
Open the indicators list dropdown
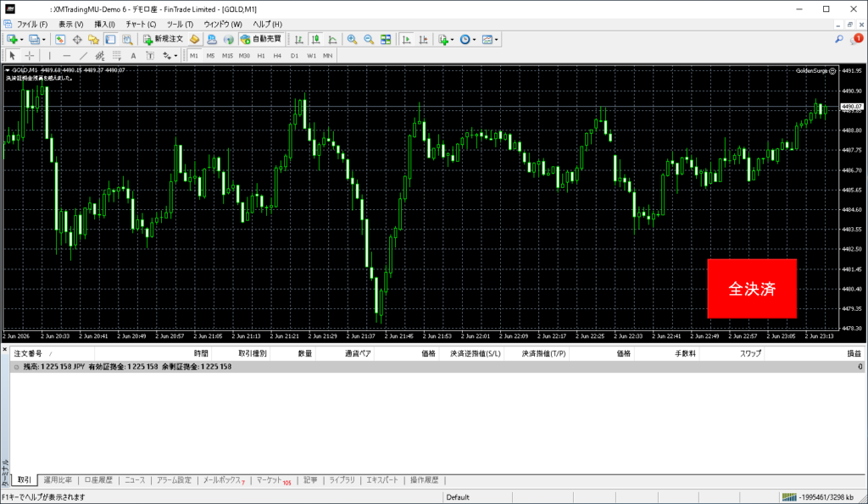pos(446,39)
